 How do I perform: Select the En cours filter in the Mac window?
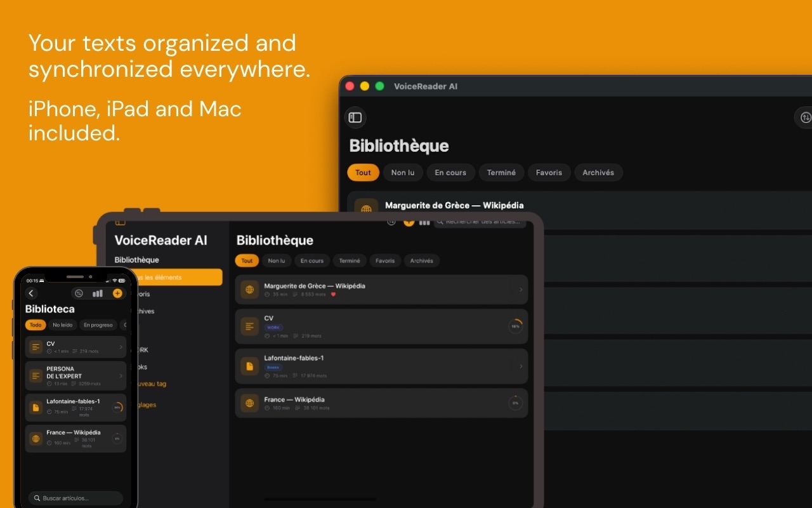(x=450, y=173)
